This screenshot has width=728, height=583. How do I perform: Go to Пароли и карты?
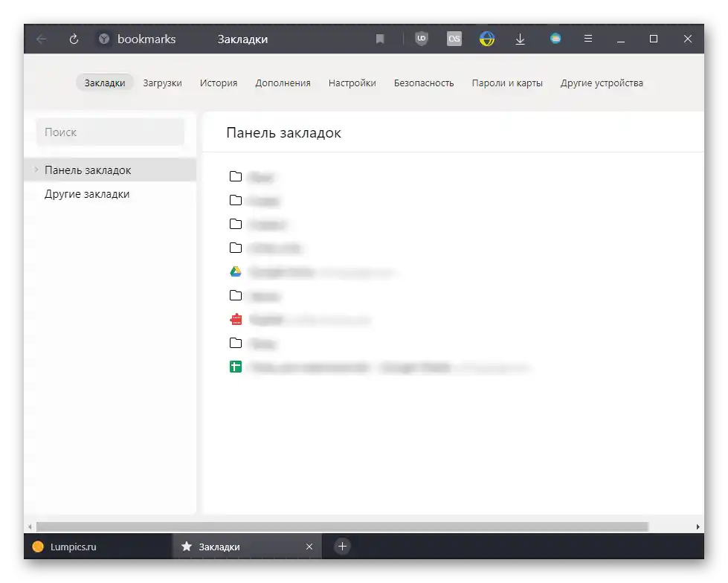click(507, 83)
